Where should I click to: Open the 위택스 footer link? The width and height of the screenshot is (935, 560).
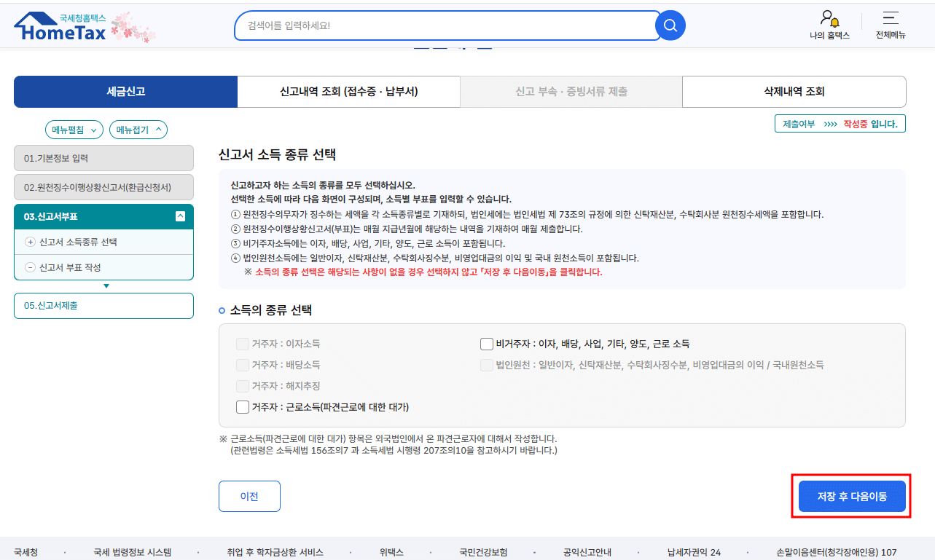pos(391,552)
